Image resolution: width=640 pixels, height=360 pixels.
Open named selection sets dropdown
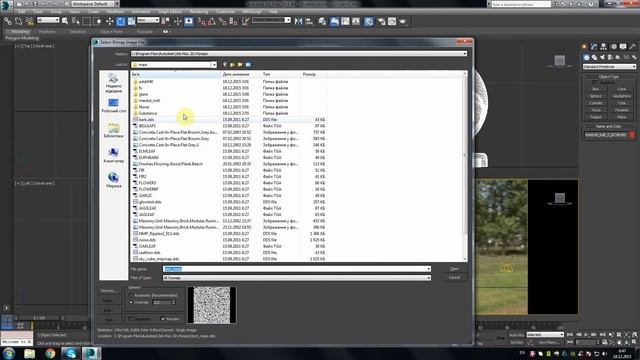point(271,20)
